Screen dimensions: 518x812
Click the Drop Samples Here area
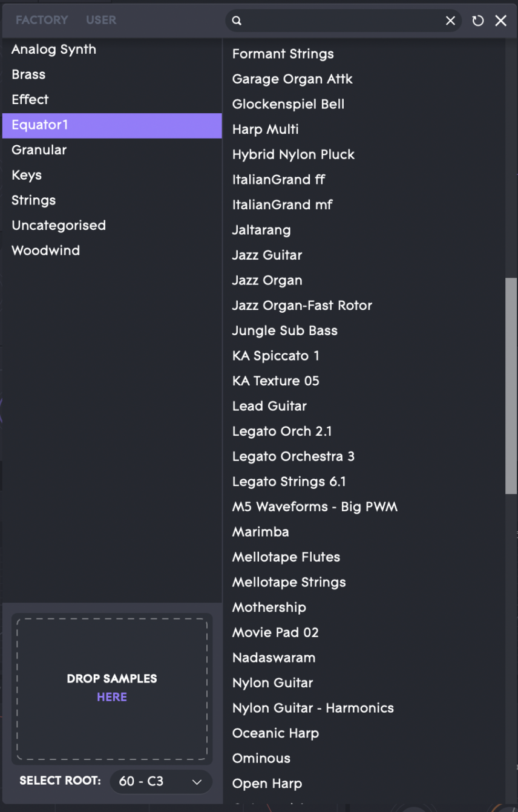112,689
